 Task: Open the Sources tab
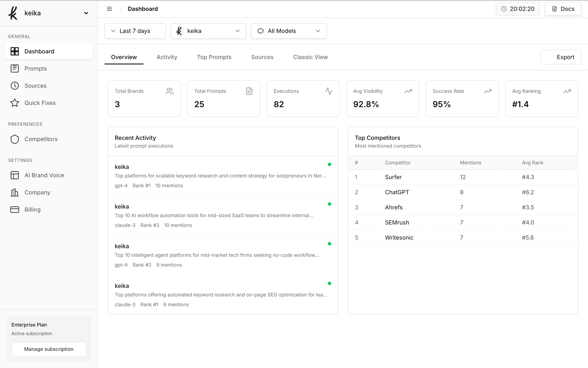click(x=262, y=57)
